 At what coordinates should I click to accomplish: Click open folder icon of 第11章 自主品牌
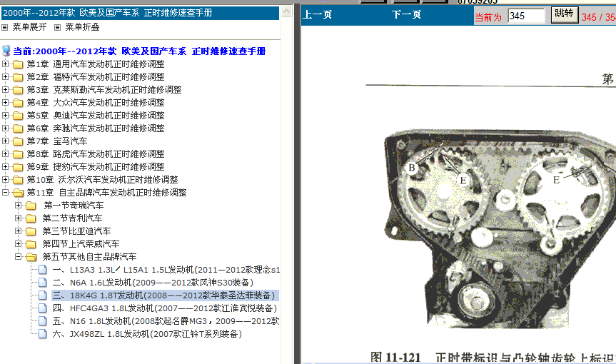pyautogui.click(x=19, y=193)
